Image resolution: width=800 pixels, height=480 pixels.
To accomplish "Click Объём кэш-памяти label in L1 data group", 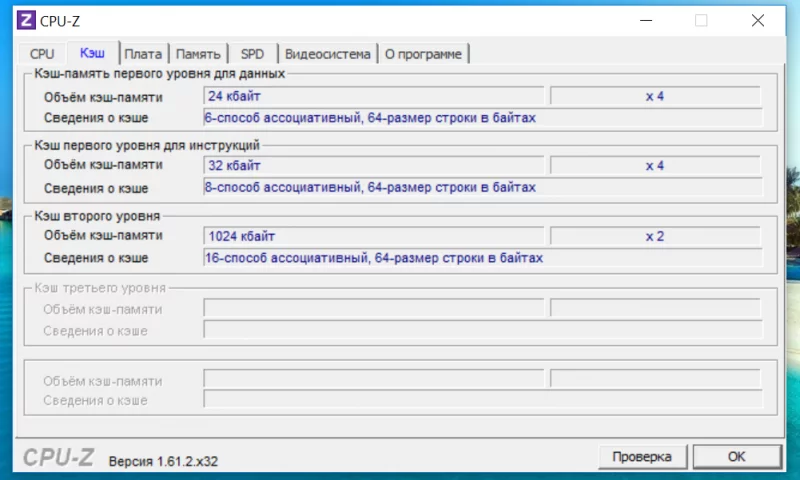I will pyautogui.click(x=103, y=97).
